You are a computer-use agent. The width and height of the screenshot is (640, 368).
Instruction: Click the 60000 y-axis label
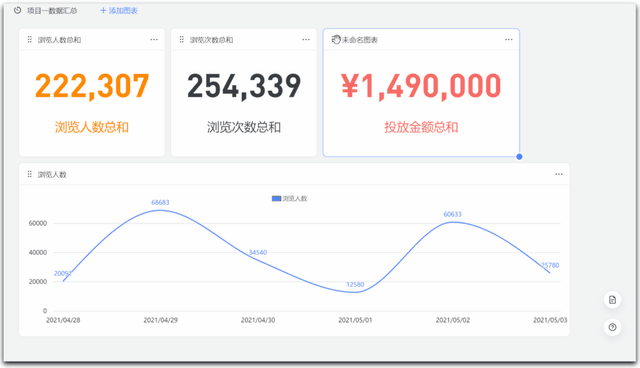38,223
